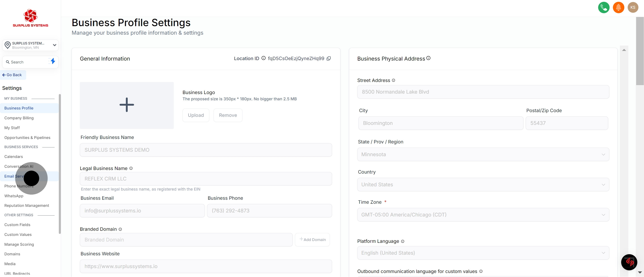
Task: Click info icon beside Business Physical Address
Action: point(428,58)
